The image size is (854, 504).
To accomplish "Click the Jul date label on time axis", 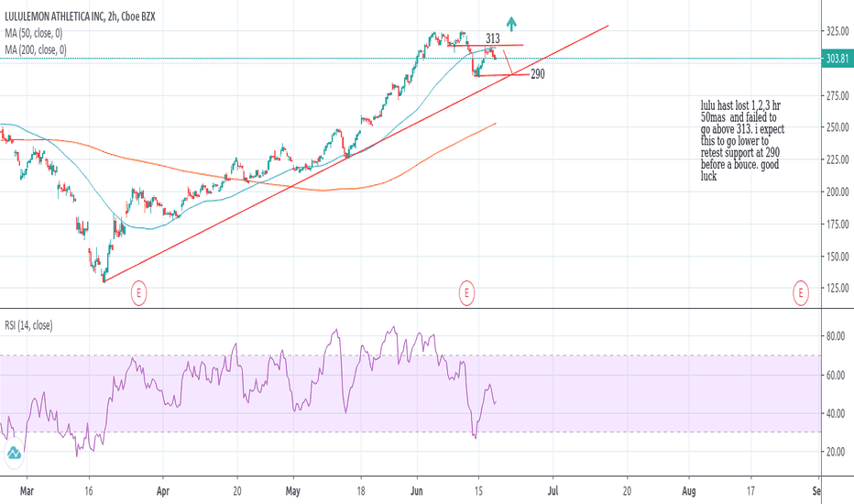I will click(553, 491).
